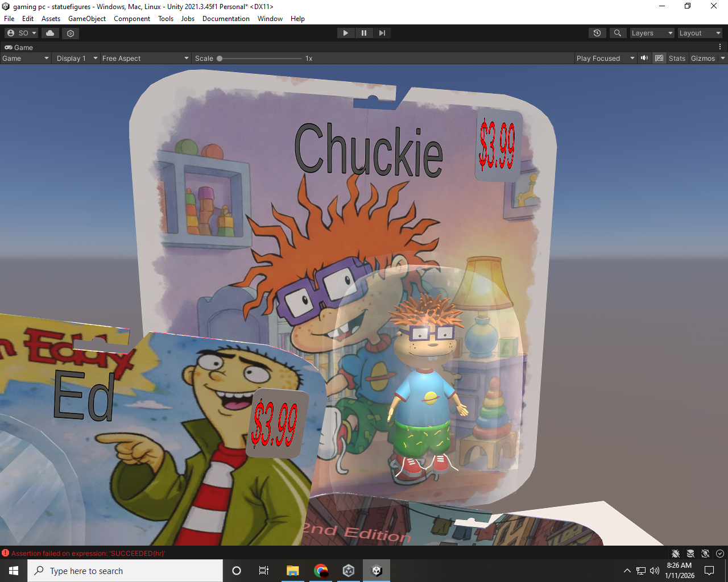Screen dimensions: 728x582
Task: Open the Game view type dropdown
Action: pyautogui.click(x=26, y=58)
